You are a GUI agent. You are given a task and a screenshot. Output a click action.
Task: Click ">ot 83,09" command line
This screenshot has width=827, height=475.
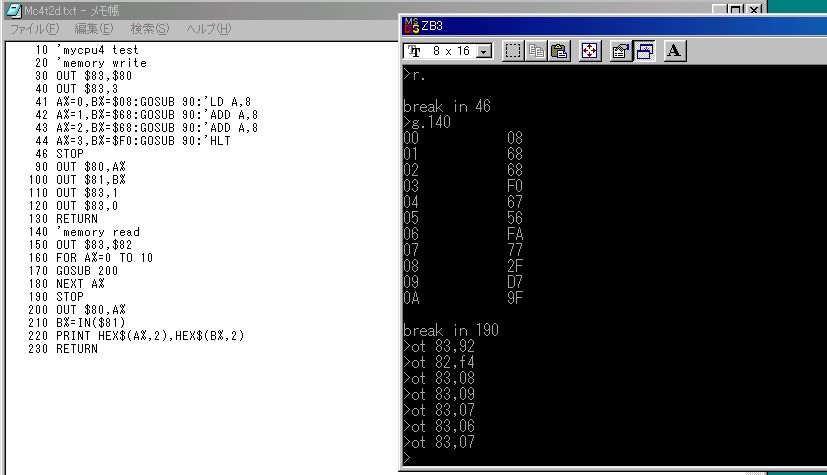coord(439,394)
